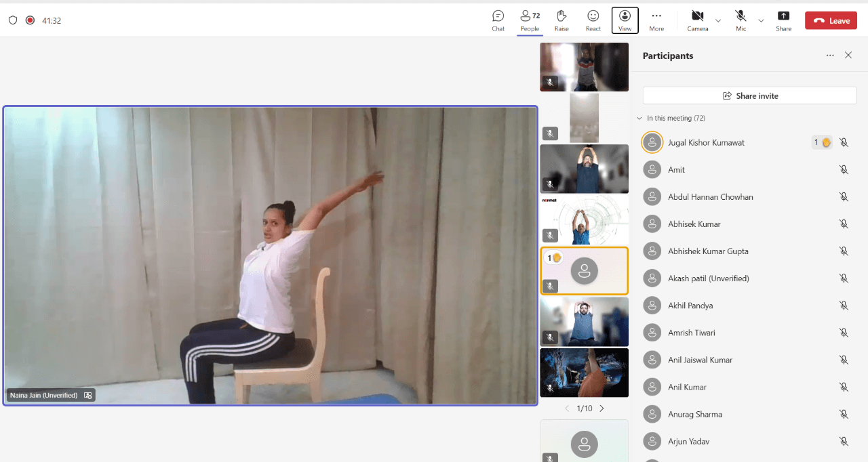
Task: Click the Raise hand icon
Action: pos(561,20)
